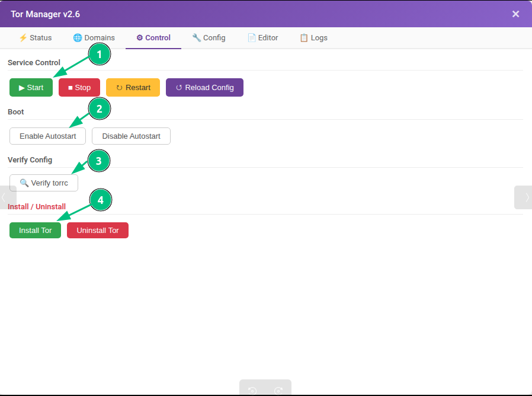Go to the Config tab
This screenshot has width=532, height=396.
[209, 38]
